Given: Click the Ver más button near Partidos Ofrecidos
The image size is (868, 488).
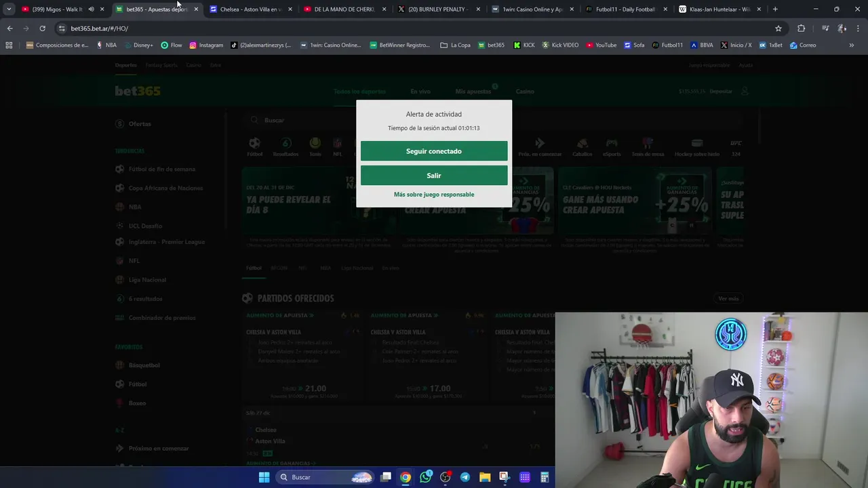Looking at the screenshot, I should [x=728, y=298].
